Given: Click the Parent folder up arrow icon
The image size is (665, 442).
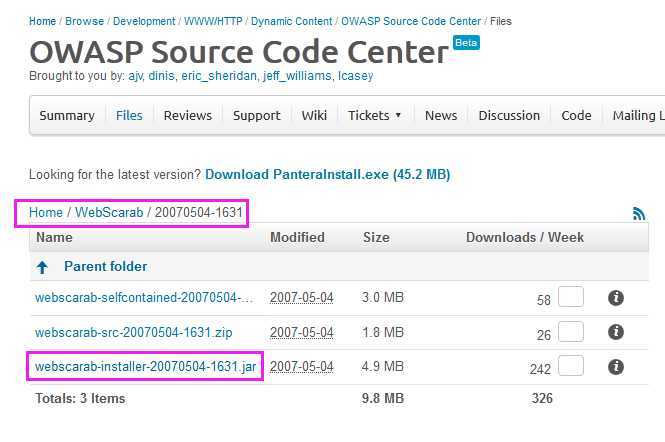Looking at the screenshot, I should point(42,267).
